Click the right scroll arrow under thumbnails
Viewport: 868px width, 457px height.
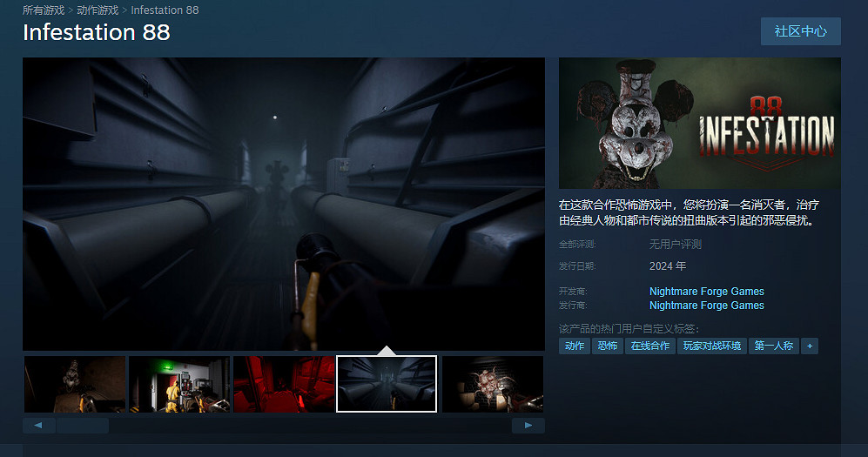pyautogui.click(x=528, y=426)
